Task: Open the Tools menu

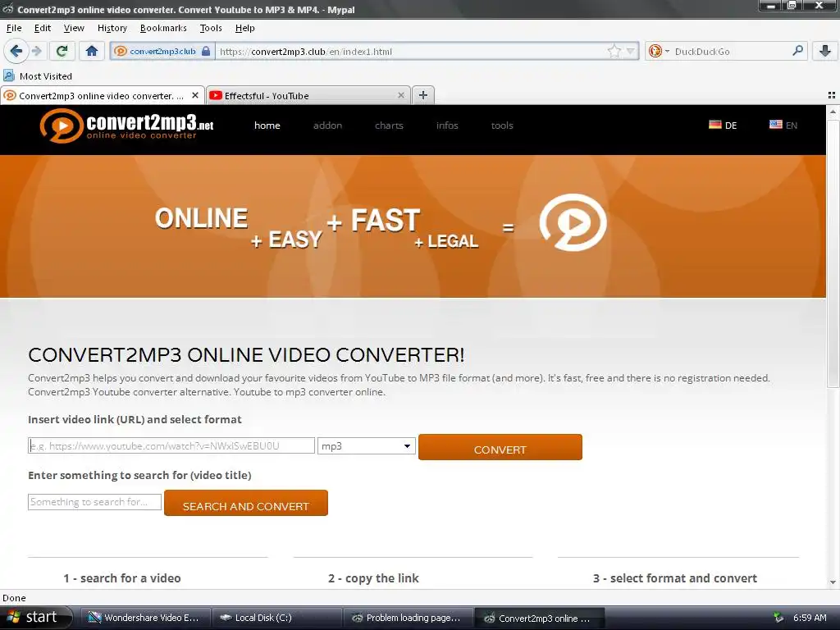Action: [211, 28]
